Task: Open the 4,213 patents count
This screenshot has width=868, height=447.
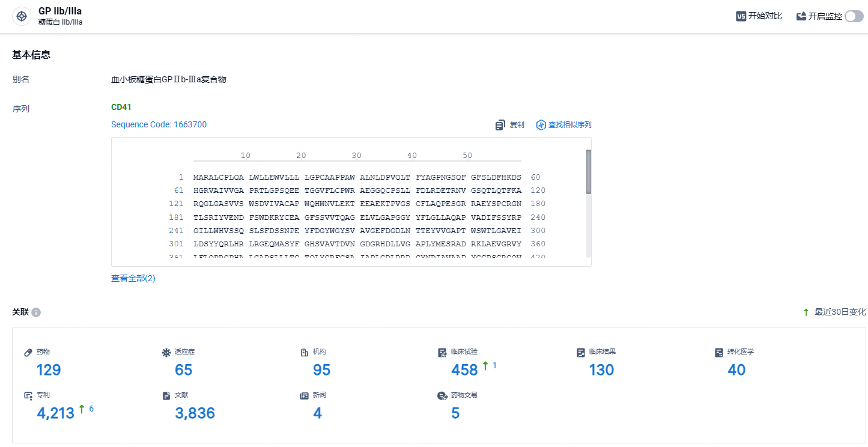Action: [56, 413]
